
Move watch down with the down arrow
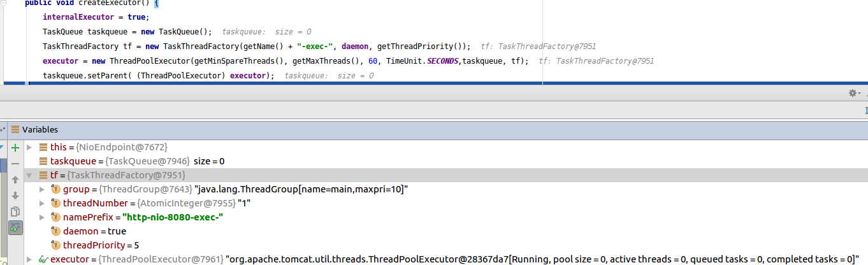pos(16,196)
